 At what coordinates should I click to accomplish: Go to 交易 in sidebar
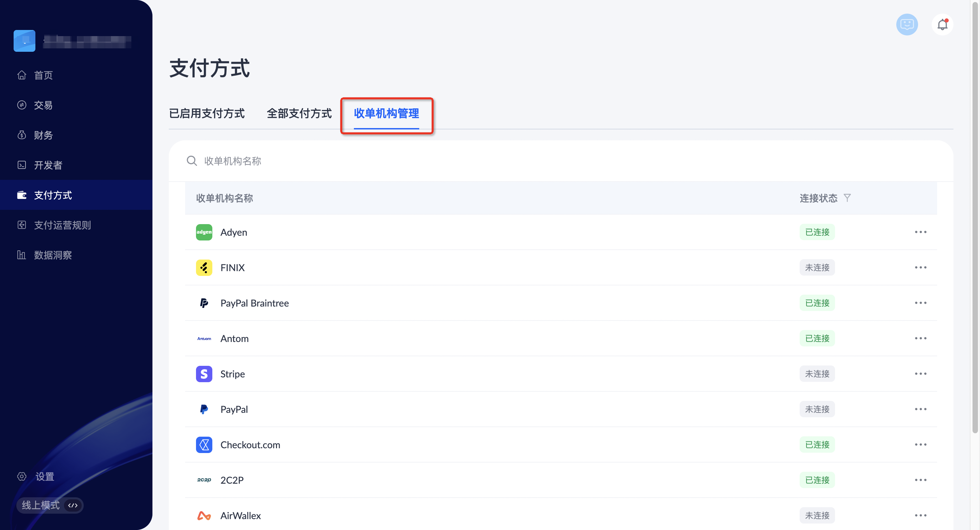click(43, 105)
